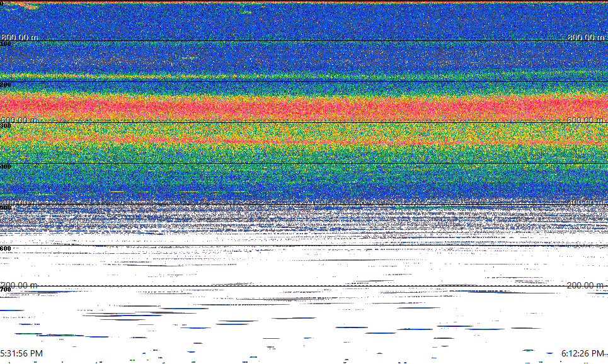Image resolution: width=608 pixels, height=364 pixels.
Task: Select the bold 400 depth marker
Action: tap(6, 167)
